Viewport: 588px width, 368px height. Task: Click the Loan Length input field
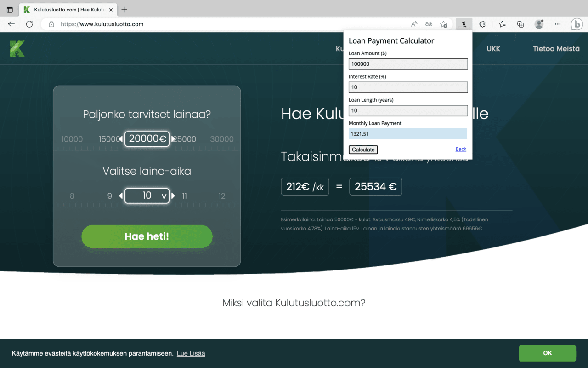[x=408, y=110]
